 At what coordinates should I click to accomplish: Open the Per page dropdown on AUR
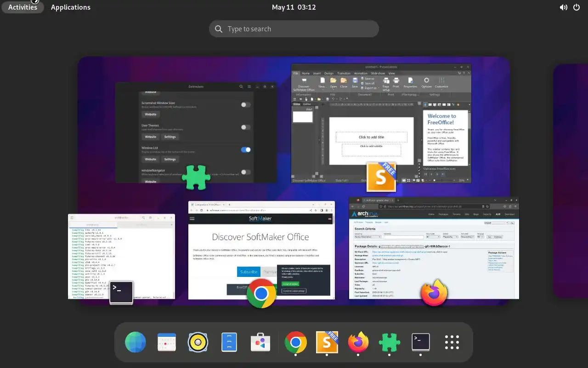tap(481, 237)
